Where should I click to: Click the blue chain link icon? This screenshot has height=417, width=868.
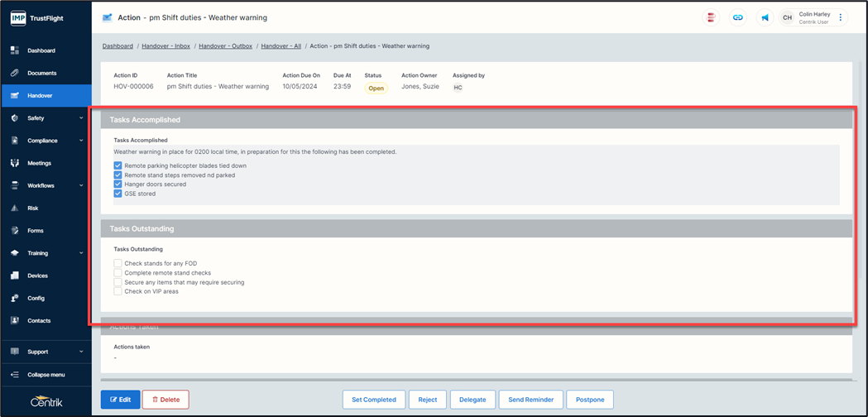[738, 17]
